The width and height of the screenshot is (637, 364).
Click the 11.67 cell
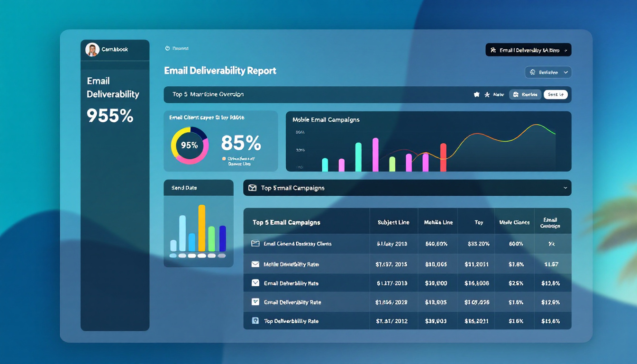coord(552,264)
